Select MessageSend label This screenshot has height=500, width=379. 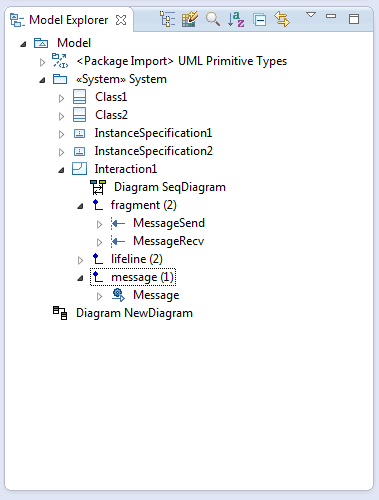pos(169,223)
